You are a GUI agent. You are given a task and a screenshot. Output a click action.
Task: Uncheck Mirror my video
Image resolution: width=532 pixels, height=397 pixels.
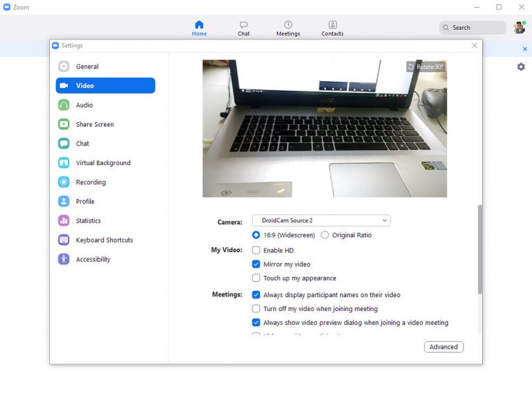tap(256, 264)
